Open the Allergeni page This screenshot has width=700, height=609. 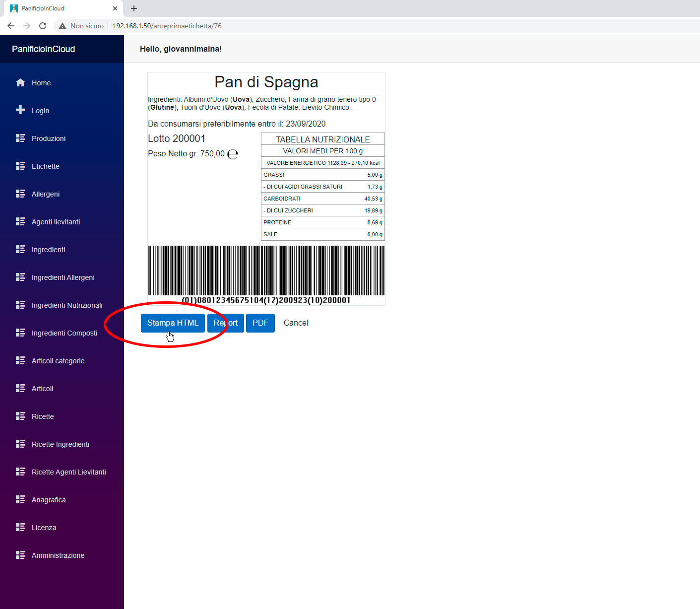tap(46, 194)
